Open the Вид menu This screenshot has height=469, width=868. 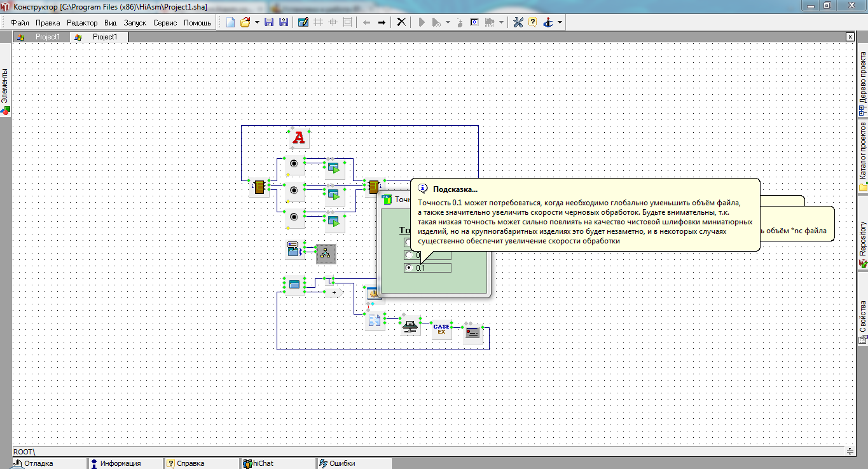[x=111, y=23]
